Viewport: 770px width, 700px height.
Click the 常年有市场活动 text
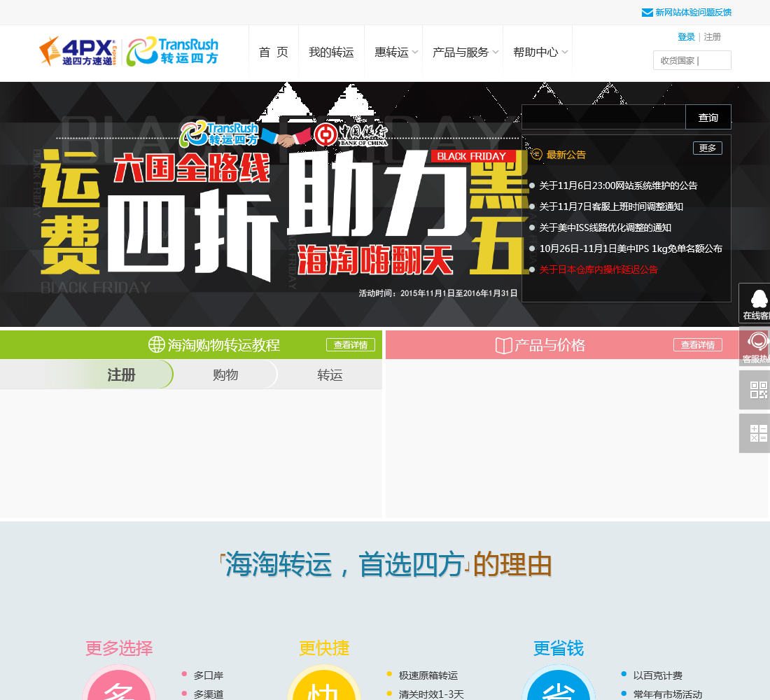pyautogui.click(x=667, y=694)
